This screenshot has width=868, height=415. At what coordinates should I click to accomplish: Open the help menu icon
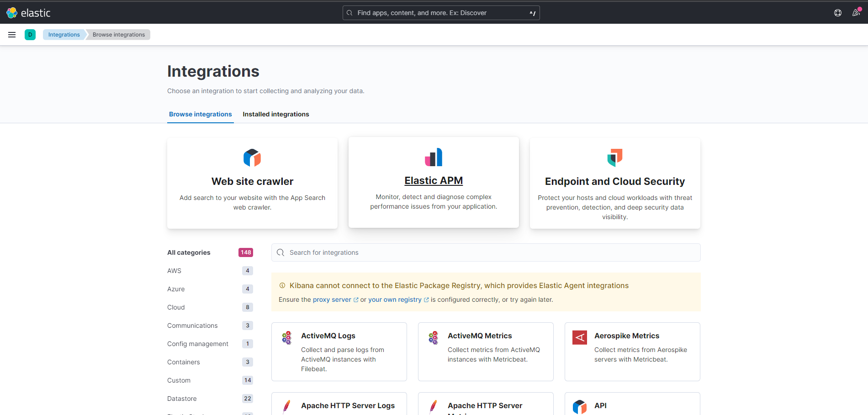pyautogui.click(x=838, y=13)
